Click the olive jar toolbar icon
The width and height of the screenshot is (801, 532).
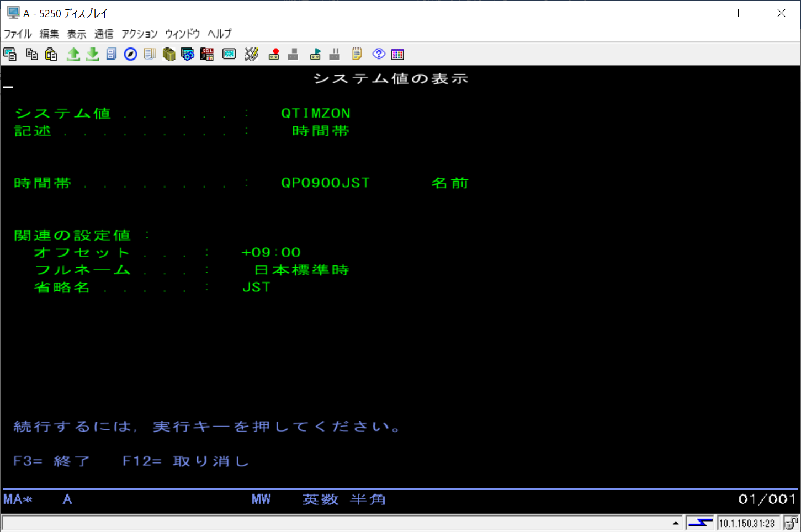click(169, 54)
